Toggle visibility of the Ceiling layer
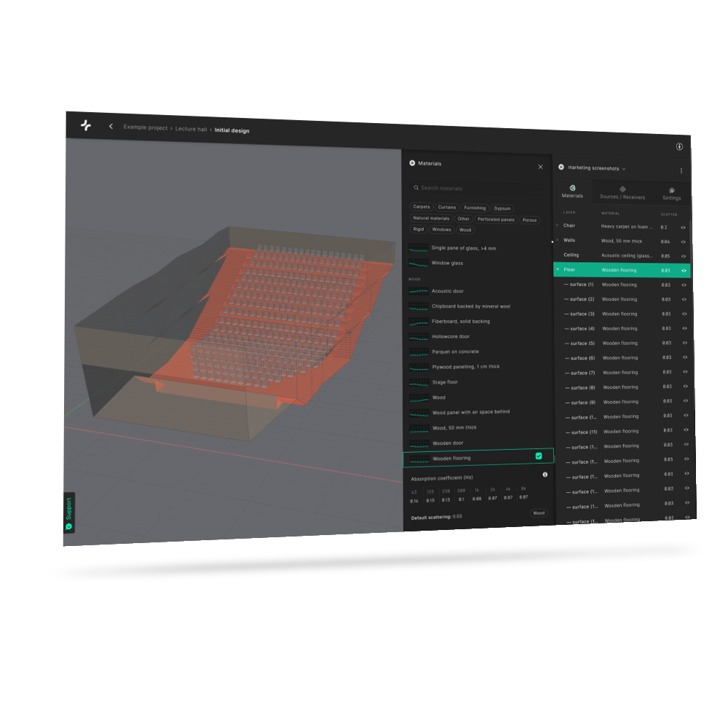This screenshot has height=728, width=728. [684, 256]
